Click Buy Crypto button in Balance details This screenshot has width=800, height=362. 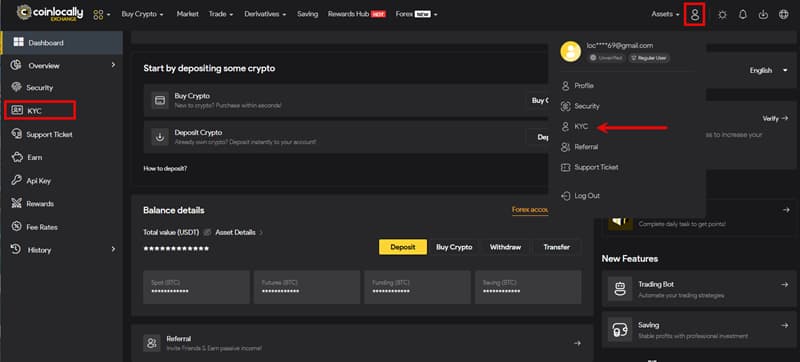(x=454, y=247)
